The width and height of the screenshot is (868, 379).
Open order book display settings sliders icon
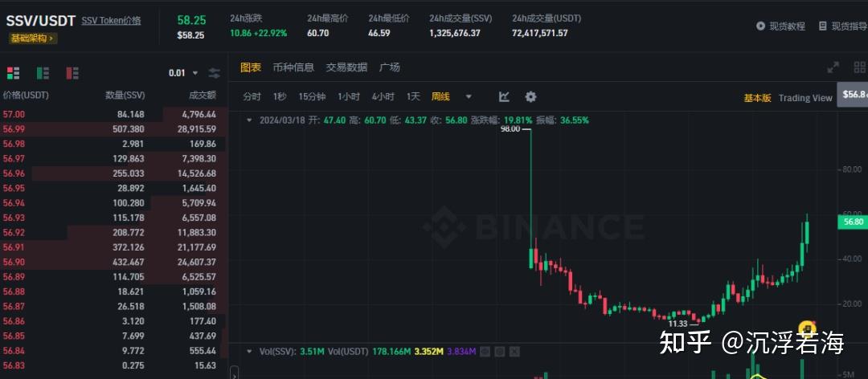point(215,73)
